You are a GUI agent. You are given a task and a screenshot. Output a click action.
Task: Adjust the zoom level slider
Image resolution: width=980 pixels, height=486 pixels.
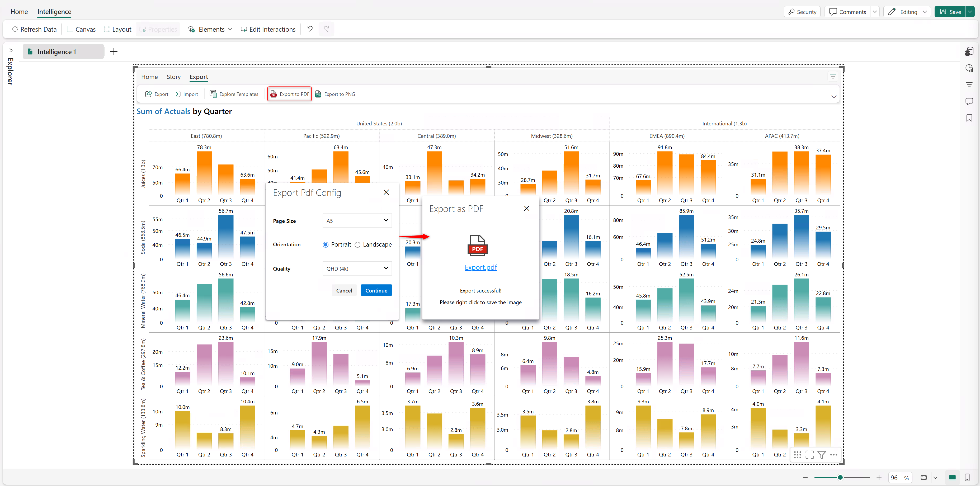pos(840,477)
